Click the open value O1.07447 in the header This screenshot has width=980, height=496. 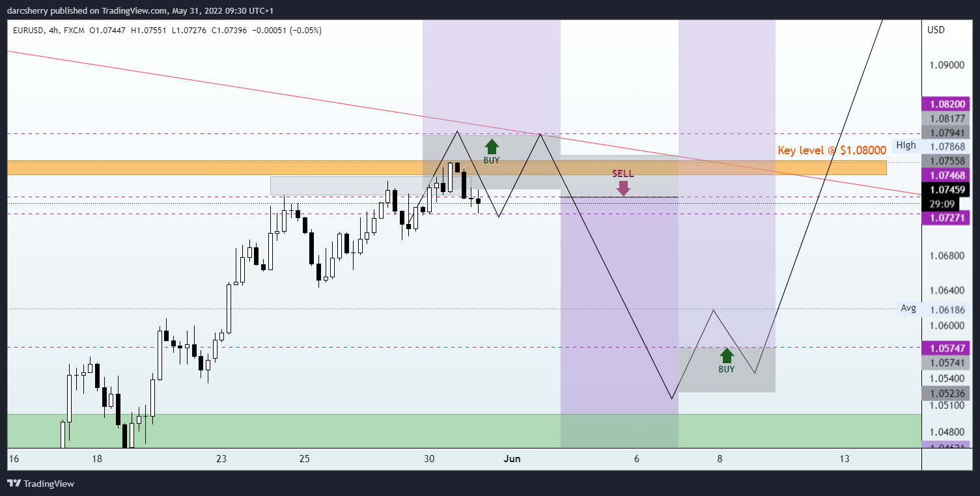(109, 31)
